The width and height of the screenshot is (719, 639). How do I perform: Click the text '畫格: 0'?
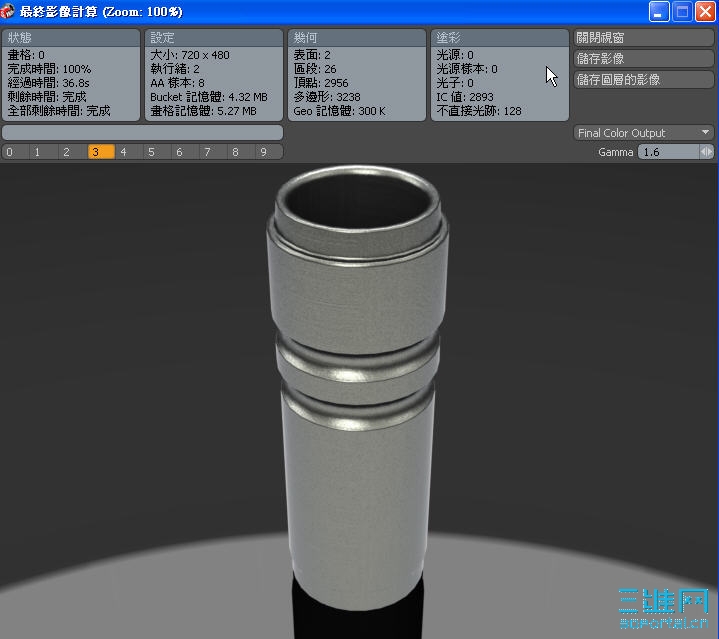coord(26,55)
